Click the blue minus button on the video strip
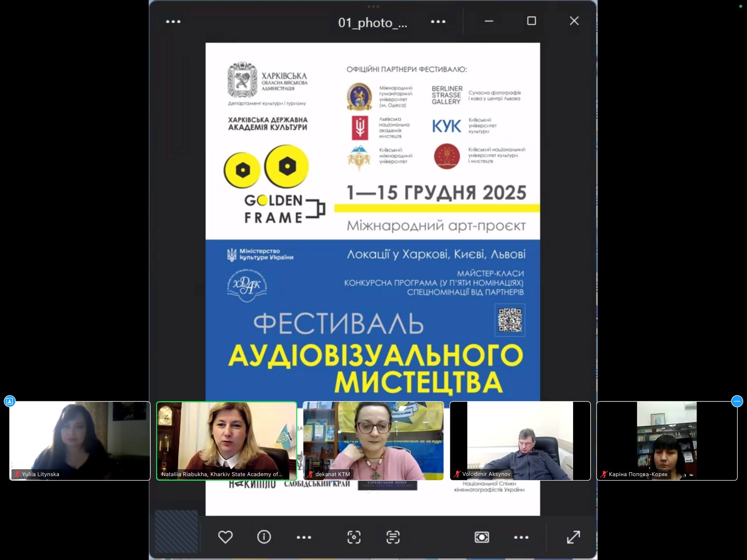747x560 pixels. click(736, 401)
